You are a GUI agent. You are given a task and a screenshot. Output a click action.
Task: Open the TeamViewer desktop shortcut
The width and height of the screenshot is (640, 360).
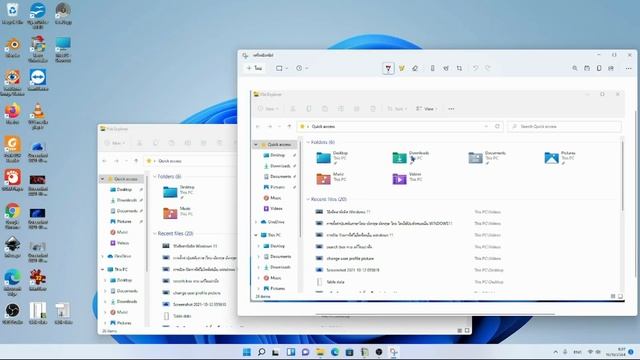click(38, 80)
